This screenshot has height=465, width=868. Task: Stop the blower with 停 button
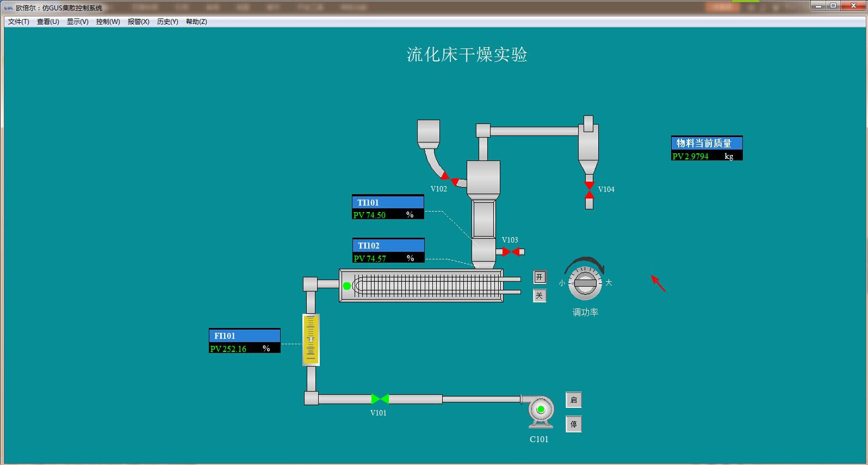573,424
